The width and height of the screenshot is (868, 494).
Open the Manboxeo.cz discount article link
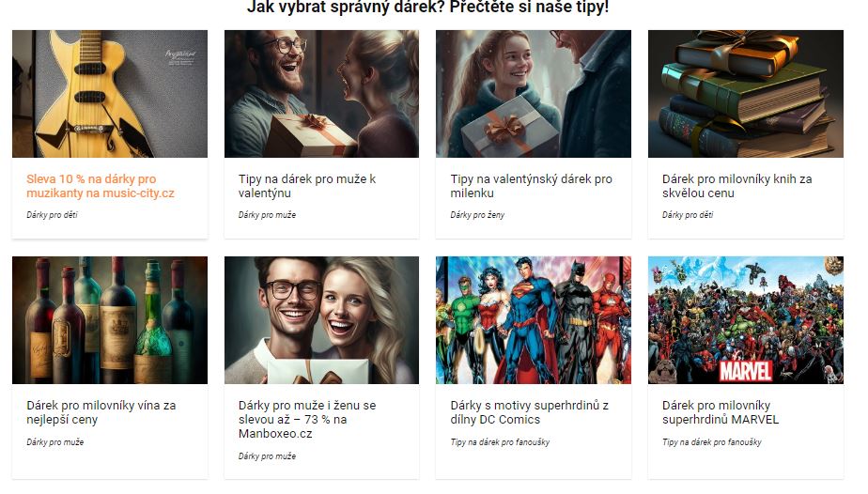tap(307, 419)
